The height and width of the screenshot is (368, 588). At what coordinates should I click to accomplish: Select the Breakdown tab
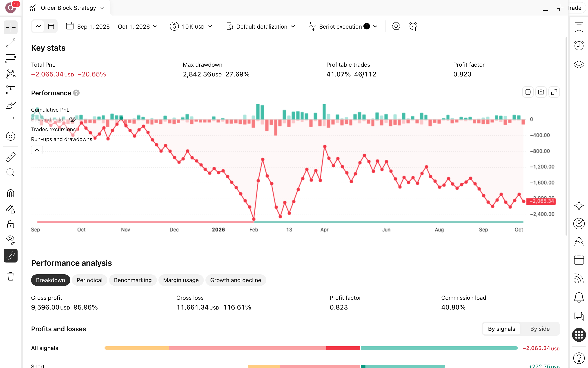(51, 280)
